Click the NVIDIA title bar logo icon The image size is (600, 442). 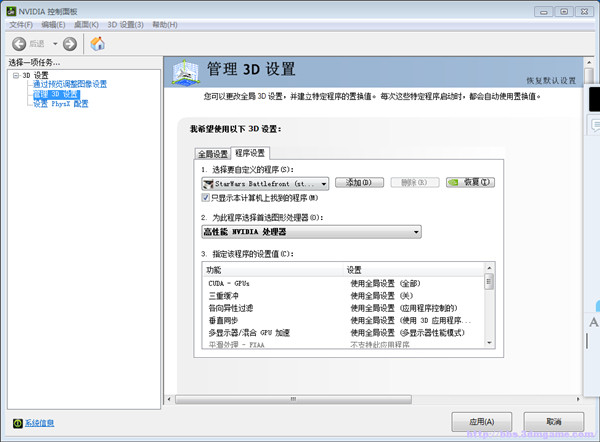point(11,11)
